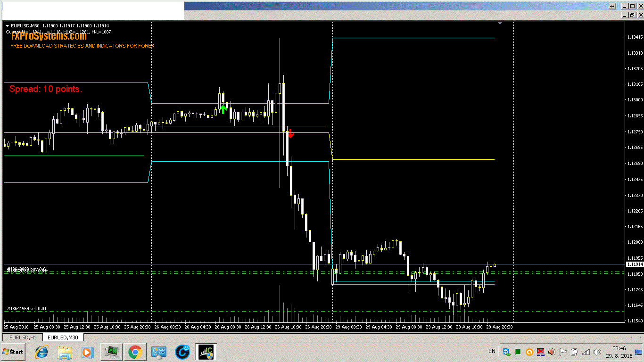
Task: Click the red speaker tray icon
Action: click(552, 352)
